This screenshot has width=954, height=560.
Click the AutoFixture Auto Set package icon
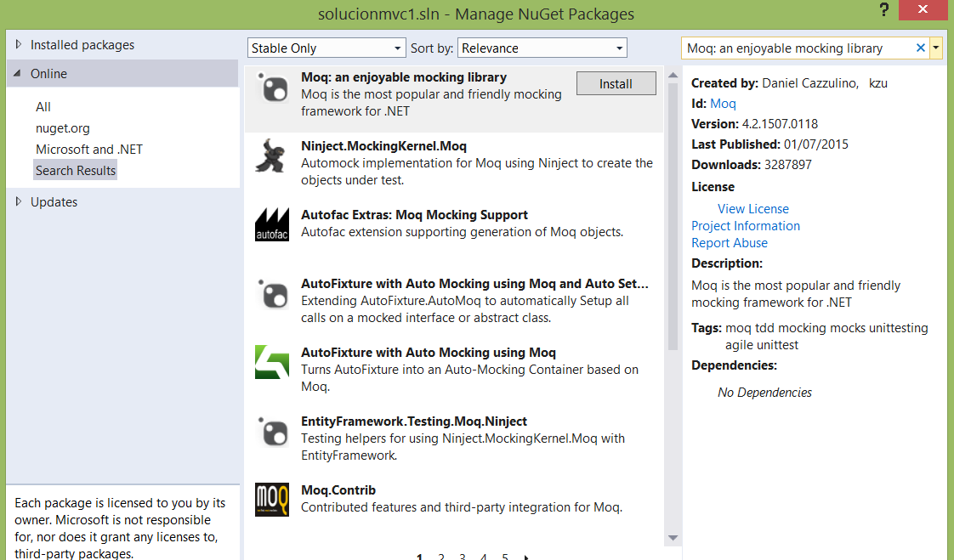pos(272,294)
